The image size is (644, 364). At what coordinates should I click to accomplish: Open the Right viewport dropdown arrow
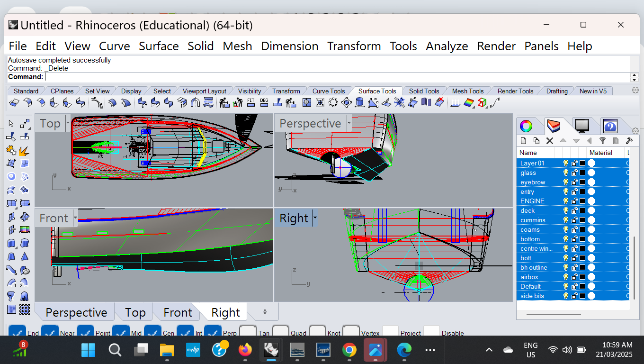[x=315, y=218]
